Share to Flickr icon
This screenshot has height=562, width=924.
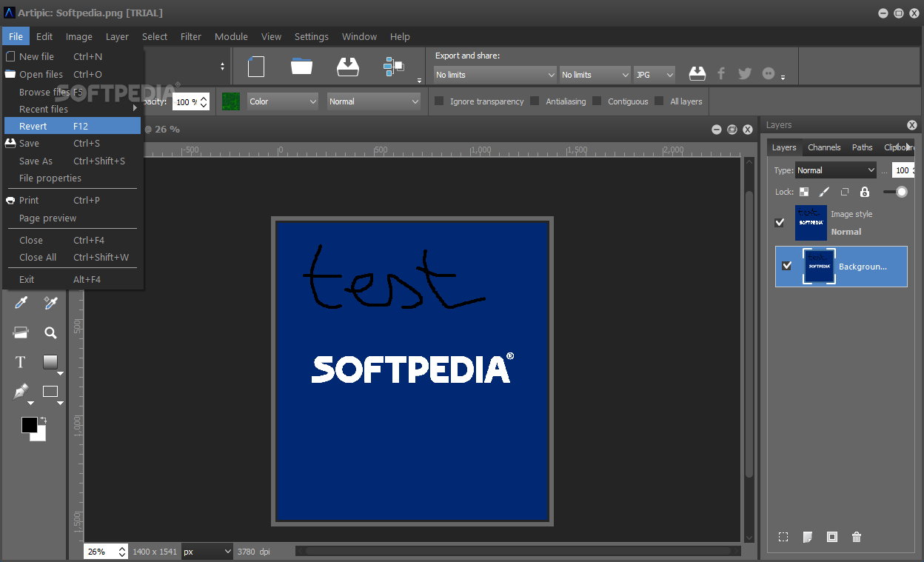click(769, 74)
